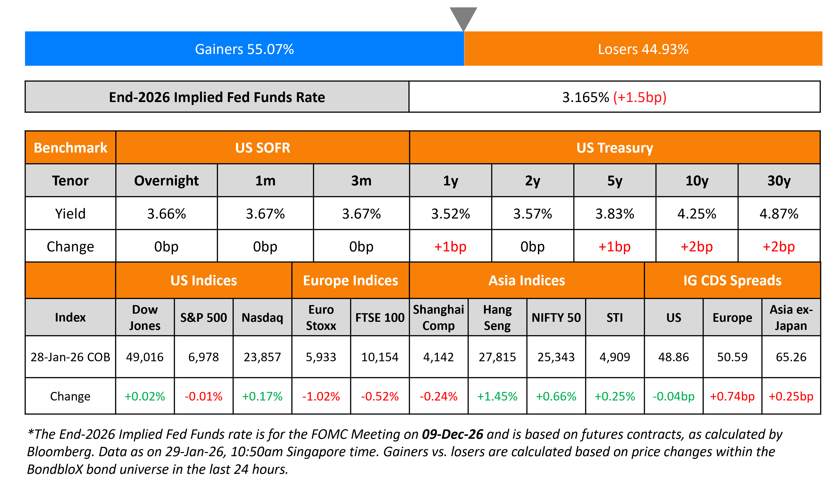Screen dimensions: 835x504
Task: Click the 1y change value +1bp
Action: coord(450,246)
